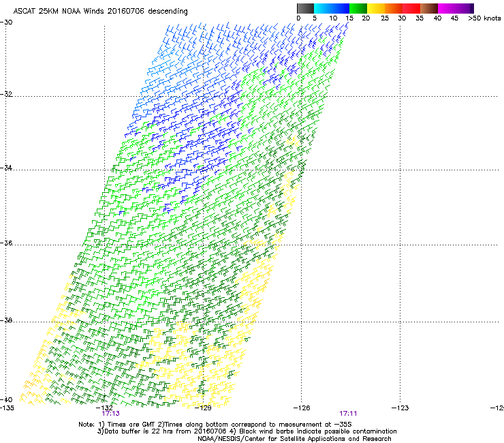The width and height of the screenshot is (504, 443).
Task: Click the purple time label 17:11
Action: tap(348, 414)
